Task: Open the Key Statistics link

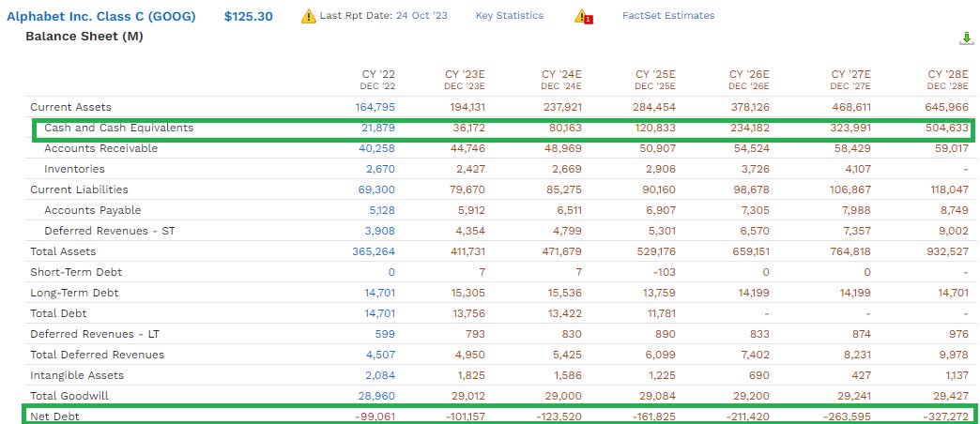Action: pyautogui.click(x=509, y=16)
